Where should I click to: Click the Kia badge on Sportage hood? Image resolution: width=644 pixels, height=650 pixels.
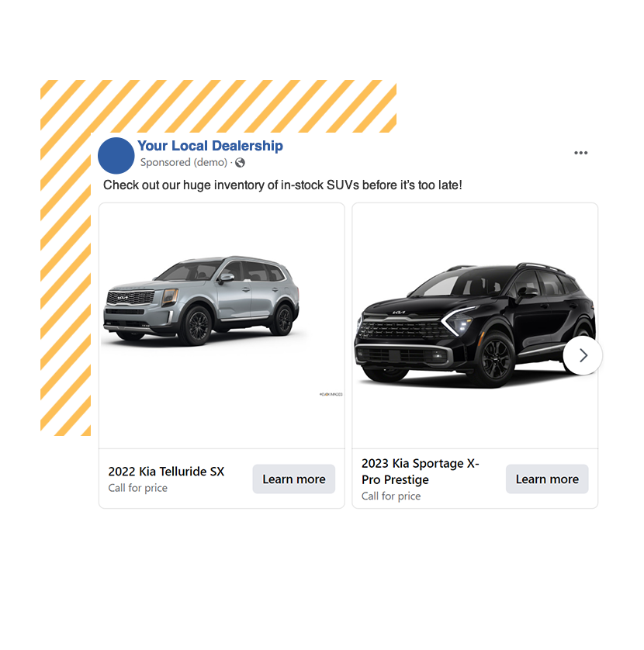click(399, 312)
